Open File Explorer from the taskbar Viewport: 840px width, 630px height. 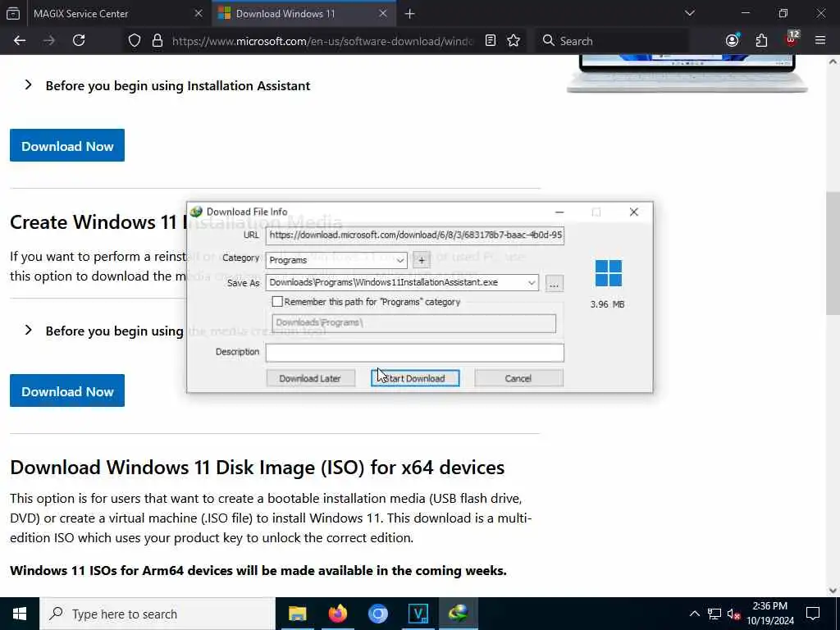pyautogui.click(x=297, y=614)
